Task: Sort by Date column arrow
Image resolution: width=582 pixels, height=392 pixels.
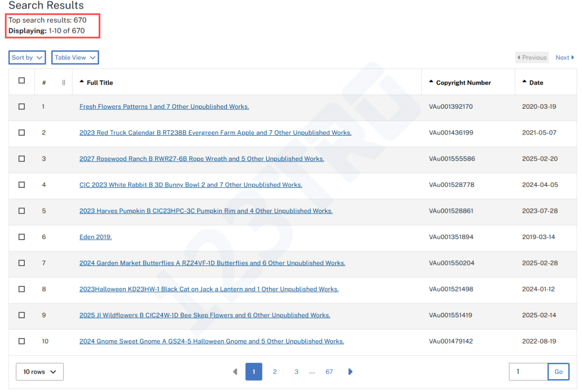Action: 525,82
